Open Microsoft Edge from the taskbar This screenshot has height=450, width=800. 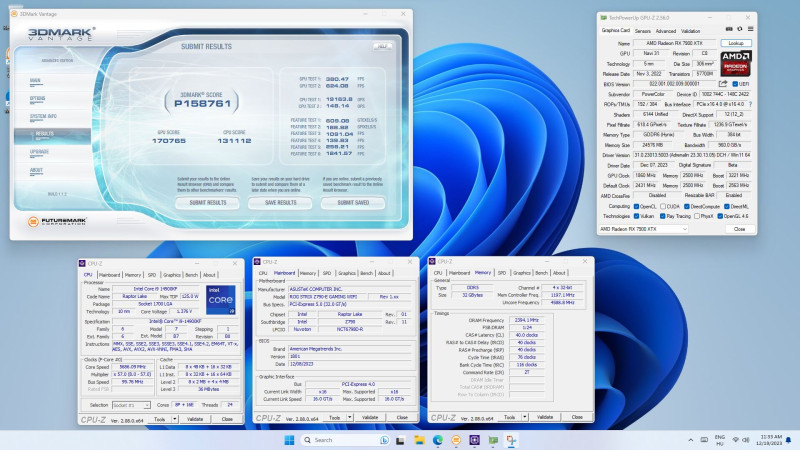point(438,440)
